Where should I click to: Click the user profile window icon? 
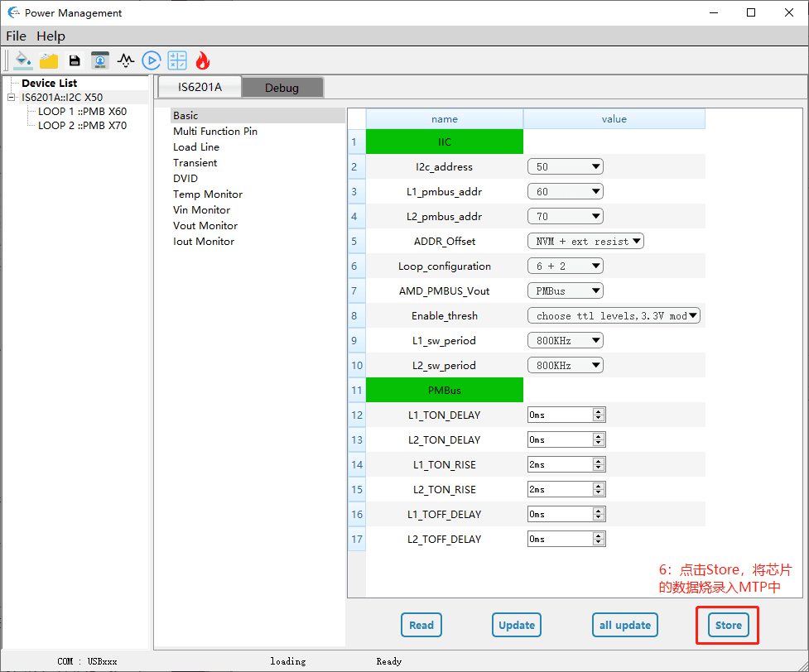(x=100, y=60)
